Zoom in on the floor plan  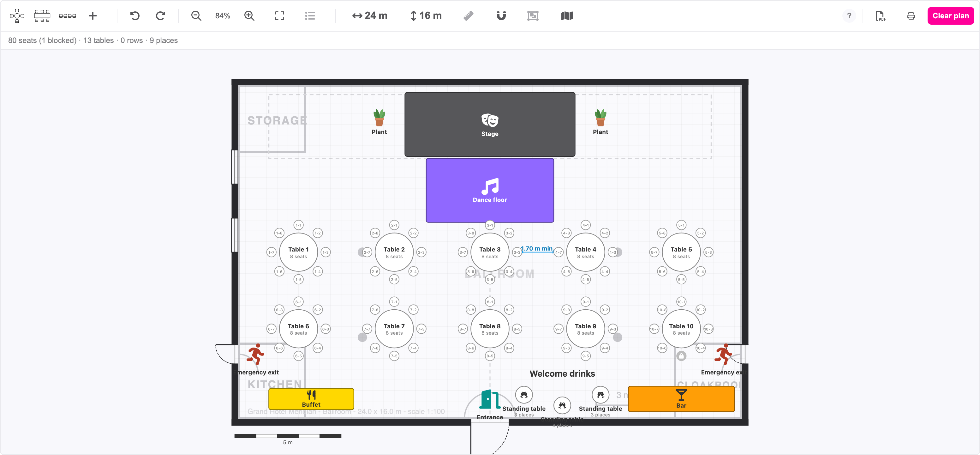point(249,15)
